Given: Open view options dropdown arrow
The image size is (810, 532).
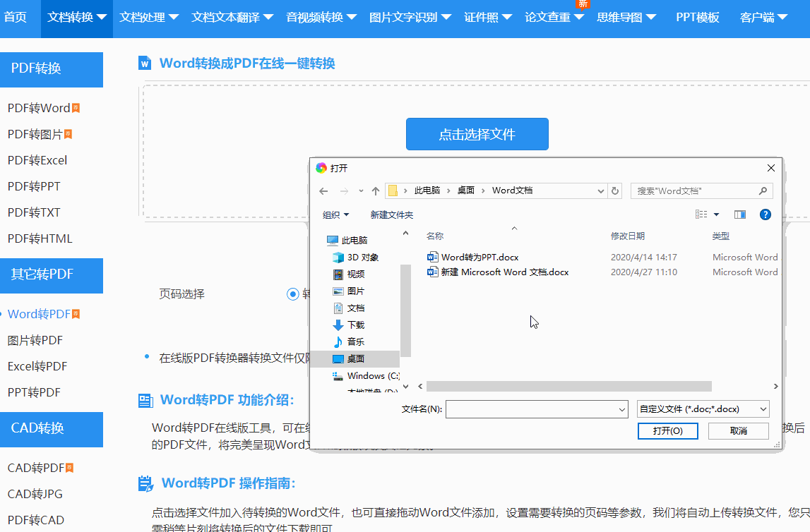Looking at the screenshot, I should tap(716, 214).
